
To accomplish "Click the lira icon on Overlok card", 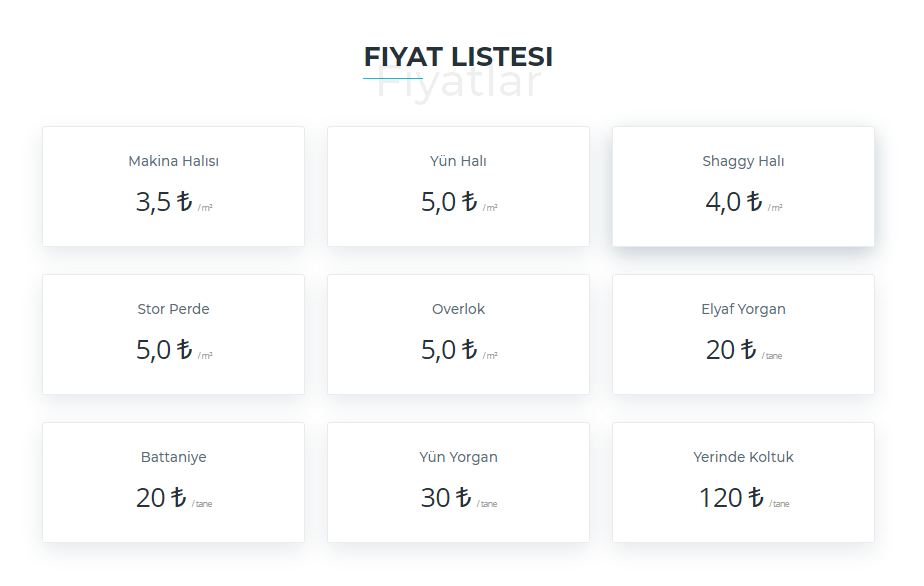I will click(x=469, y=350).
